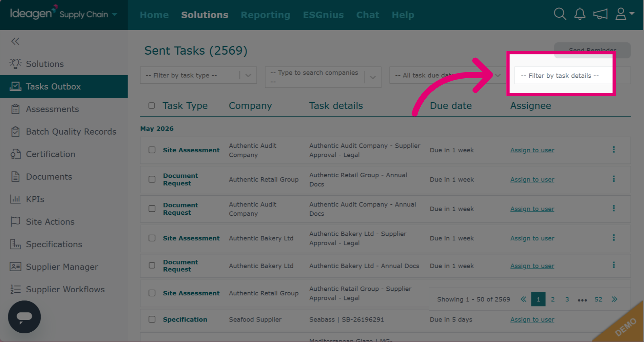The image size is (644, 342).
Task: Open the Solutions menu
Action: (205, 15)
